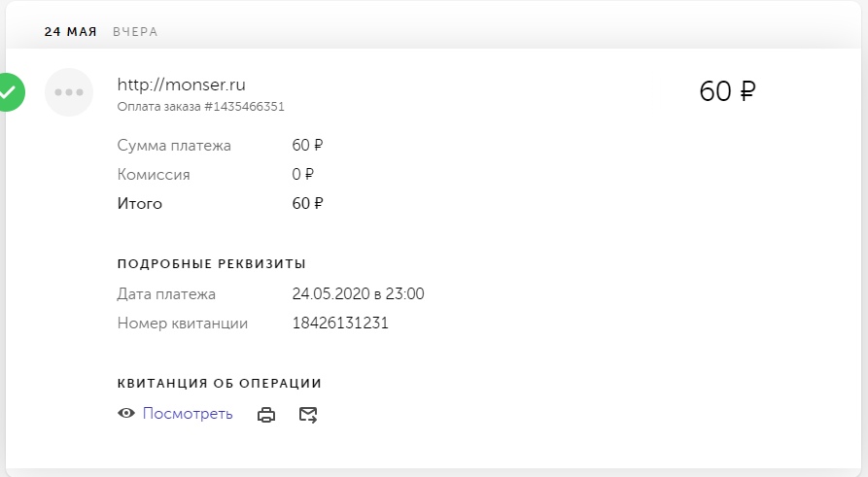
Task: Click the ВЧЕРА label
Action: tap(135, 32)
